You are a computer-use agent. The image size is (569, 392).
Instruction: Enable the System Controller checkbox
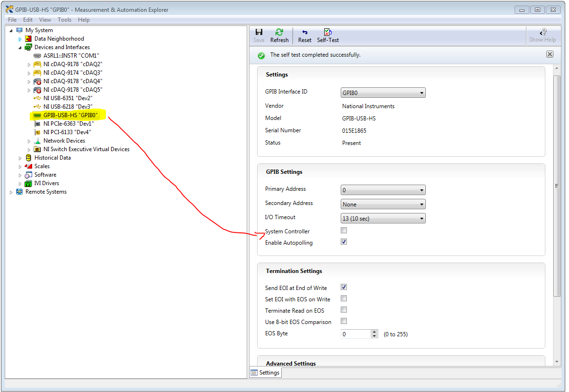tap(344, 230)
